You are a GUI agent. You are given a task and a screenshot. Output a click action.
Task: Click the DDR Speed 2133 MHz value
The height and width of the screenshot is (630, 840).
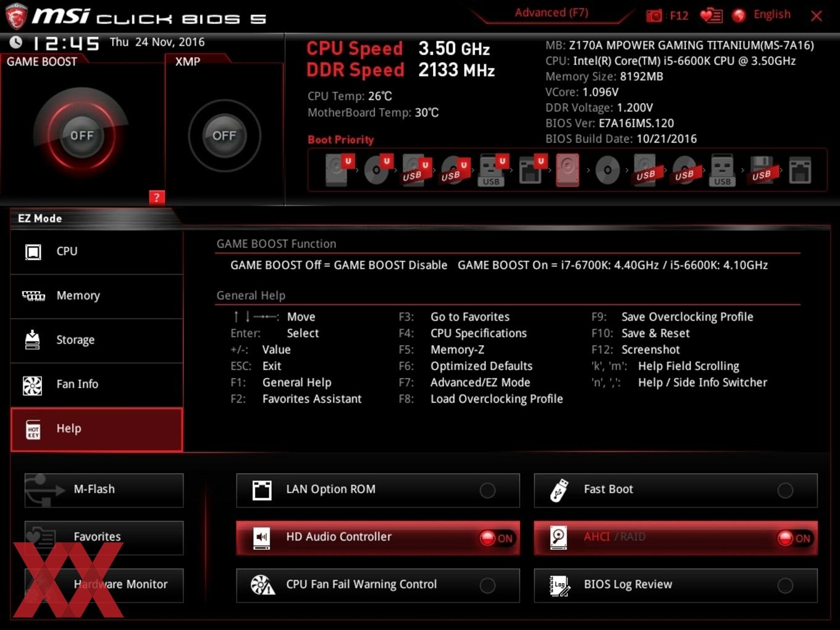456,70
